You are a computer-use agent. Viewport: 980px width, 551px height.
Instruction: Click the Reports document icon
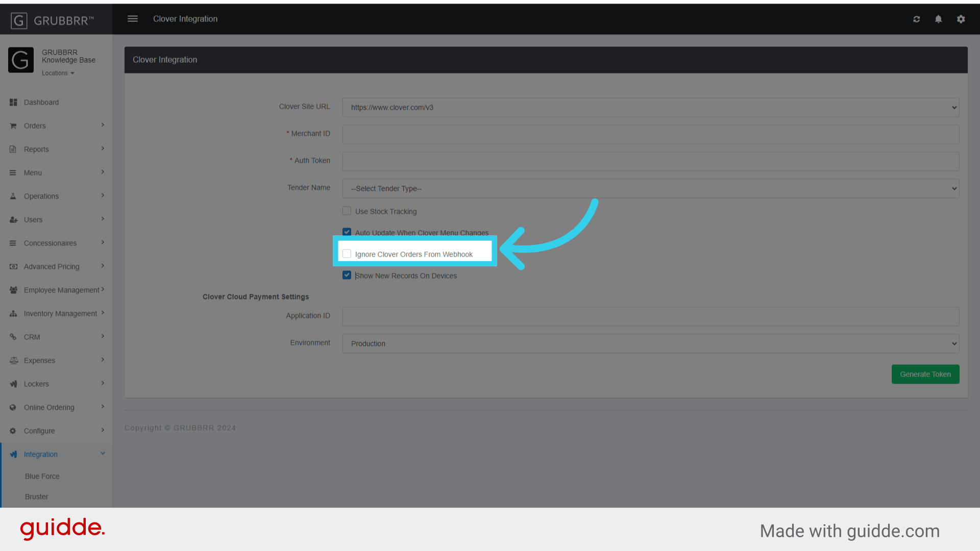13,149
